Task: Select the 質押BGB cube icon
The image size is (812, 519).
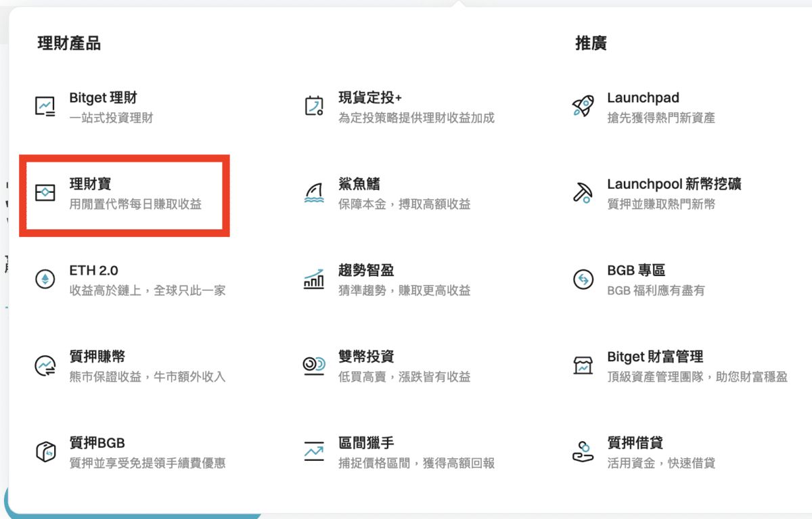Action: [45, 451]
